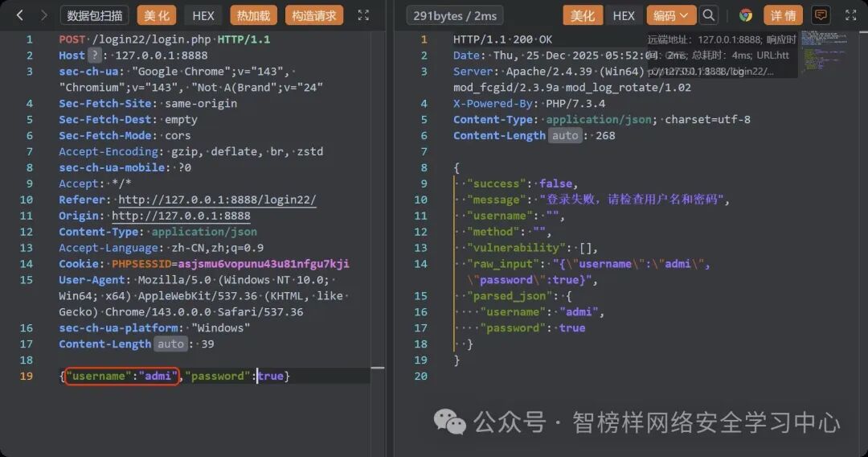Click the "vulnerability": [] line

click(x=533, y=248)
